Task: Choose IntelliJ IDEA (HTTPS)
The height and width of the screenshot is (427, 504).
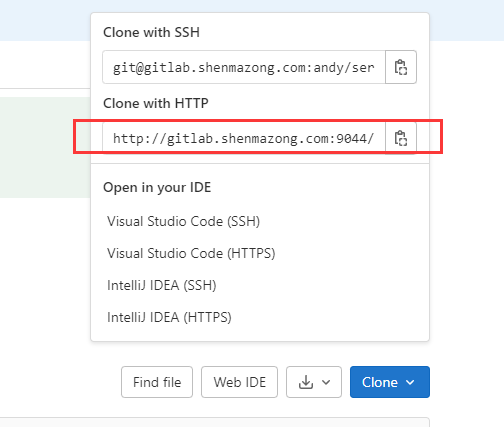Action: click(x=169, y=317)
